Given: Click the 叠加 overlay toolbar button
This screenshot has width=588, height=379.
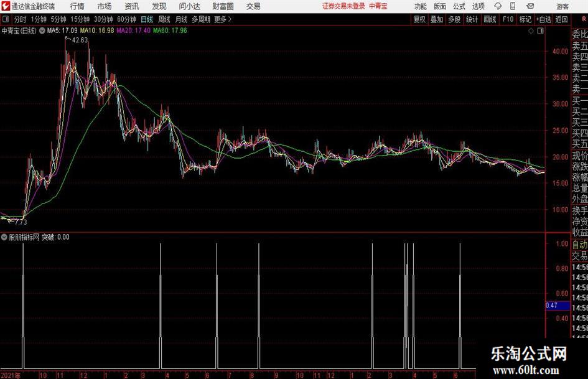Looking at the screenshot, I should pyautogui.click(x=437, y=19).
